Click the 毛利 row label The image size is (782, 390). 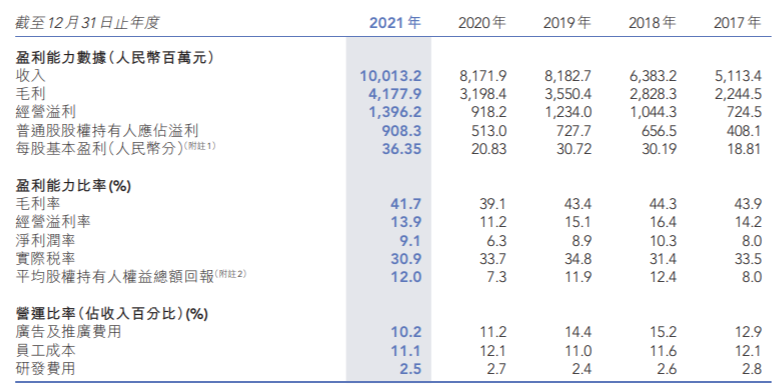pyautogui.click(x=30, y=94)
